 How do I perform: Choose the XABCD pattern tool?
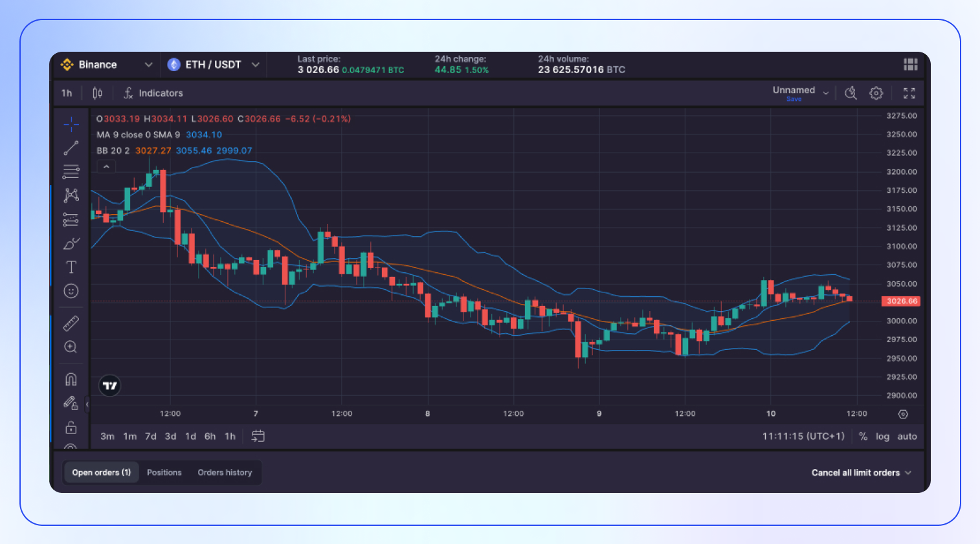pyautogui.click(x=71, y=195)
